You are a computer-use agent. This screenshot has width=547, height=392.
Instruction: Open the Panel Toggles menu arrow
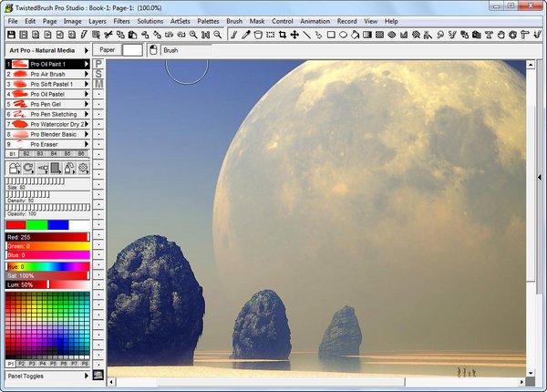87,376
